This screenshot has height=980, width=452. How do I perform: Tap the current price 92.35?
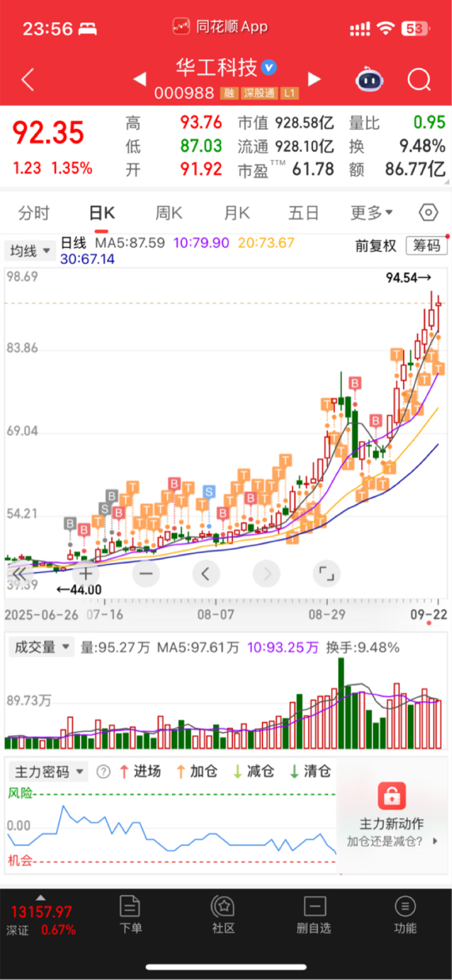tap(48, 133)
